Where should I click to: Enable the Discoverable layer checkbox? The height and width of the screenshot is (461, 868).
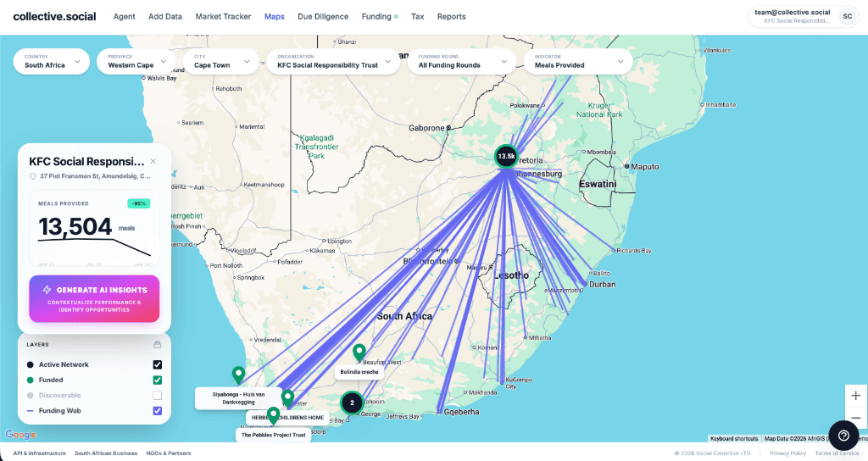[157, 395]
